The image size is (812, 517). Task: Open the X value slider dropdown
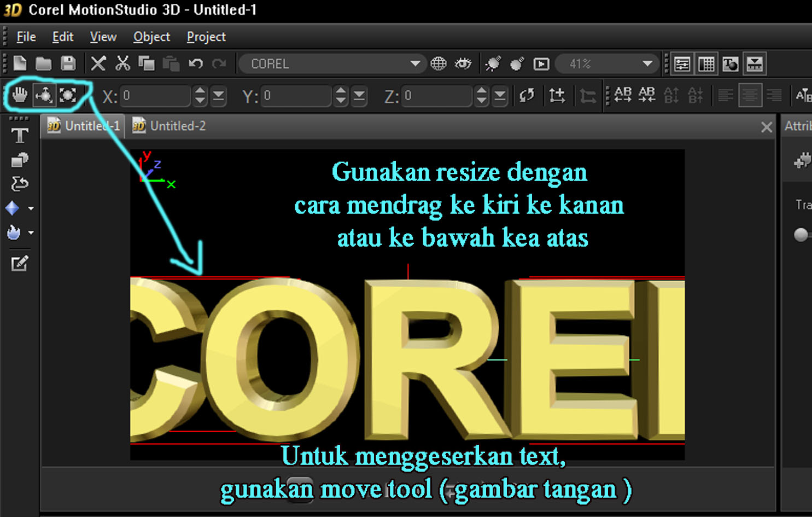click(x=219, y=96)
